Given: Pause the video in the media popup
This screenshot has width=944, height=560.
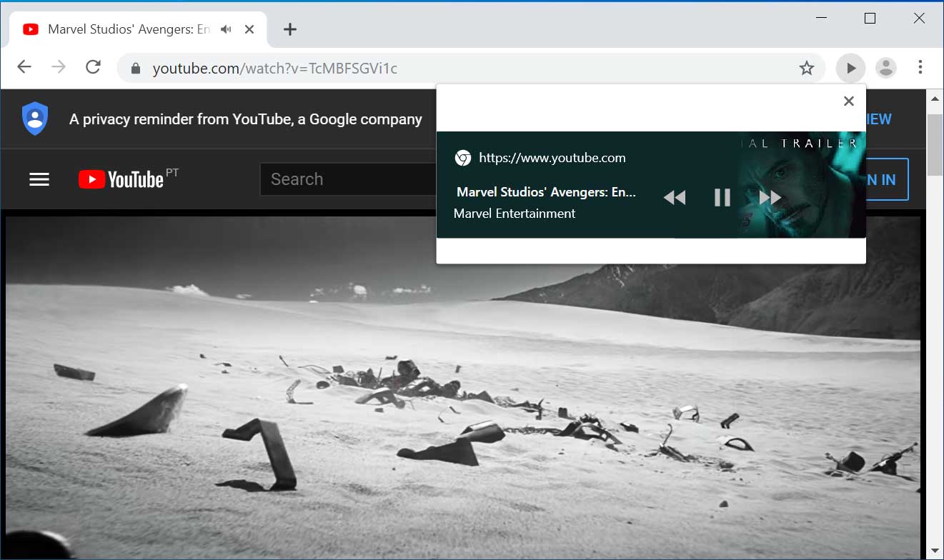Looking at the screenshot, I should [x=722, y=197].
